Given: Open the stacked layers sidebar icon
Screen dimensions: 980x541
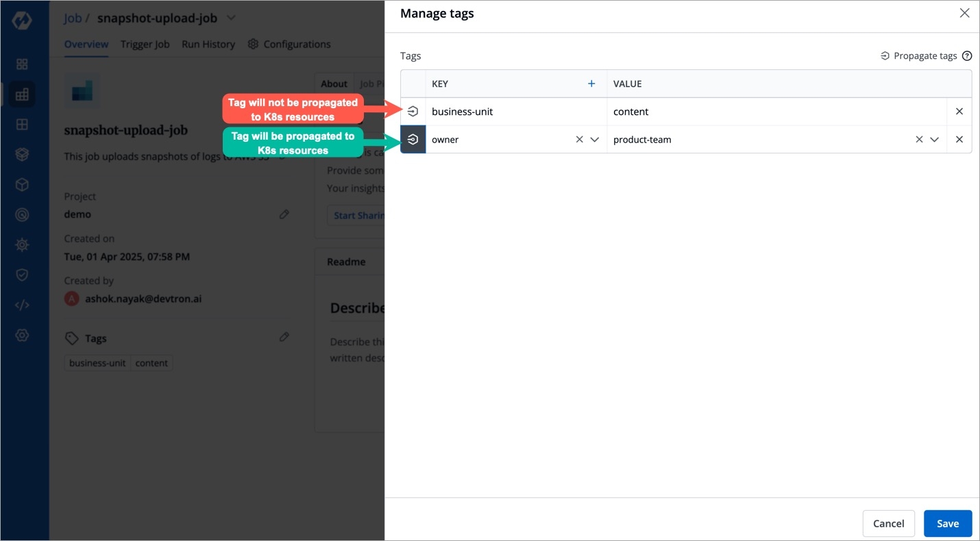Looking at the screenshot, I should pos(22,155).
